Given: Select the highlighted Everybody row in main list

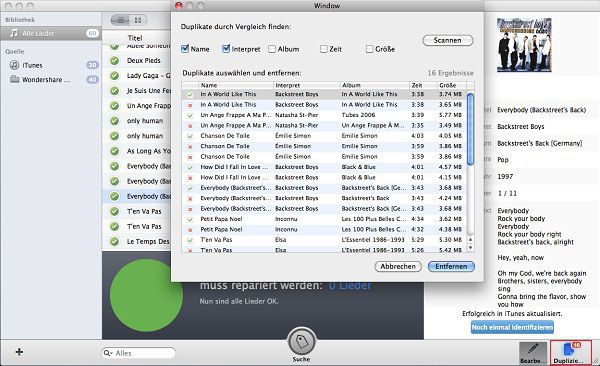Looking at the screenshot, I should tap(137, 196).
